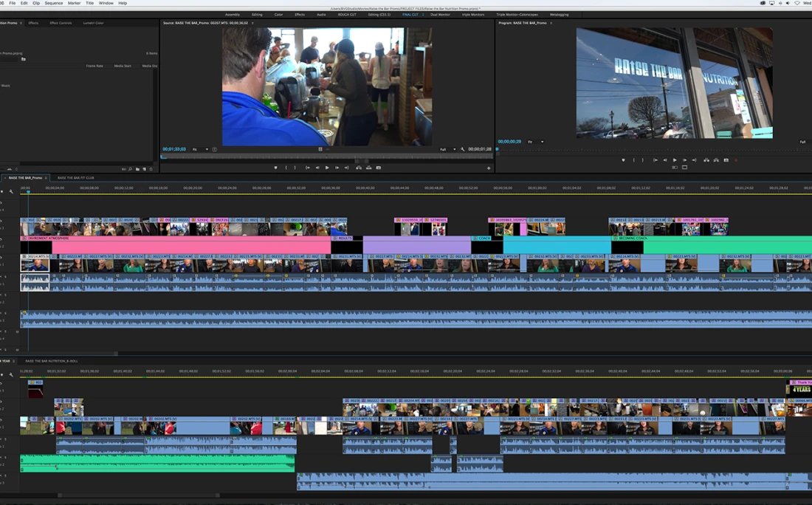812x505 pixels.
Task: Select the ROUGH CUT workspace
Action: (347, 15)
